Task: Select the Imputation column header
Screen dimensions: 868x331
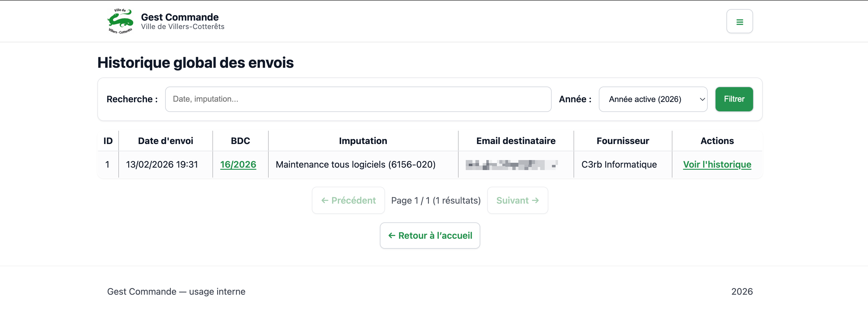Action: pyautogui.click(x=363, y=141)
